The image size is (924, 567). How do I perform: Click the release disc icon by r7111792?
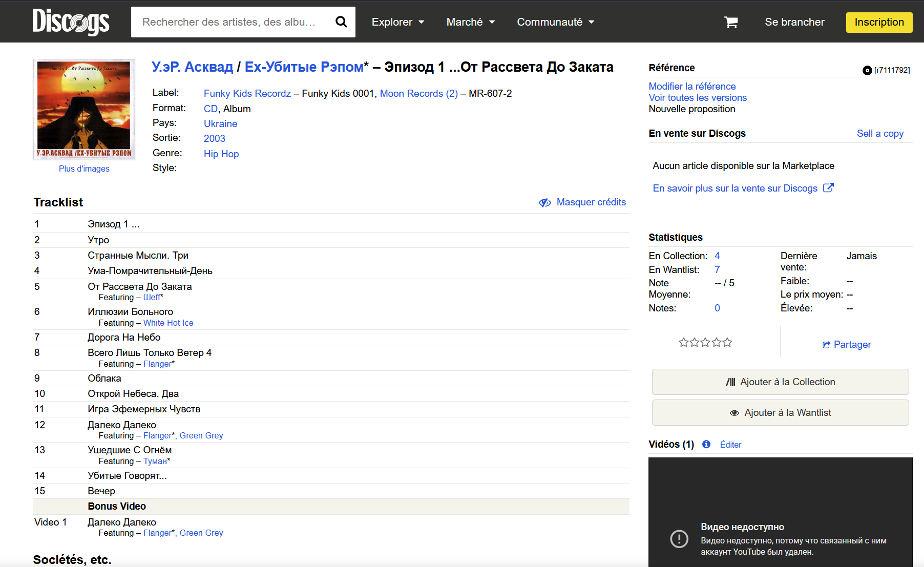pos(867,70)
